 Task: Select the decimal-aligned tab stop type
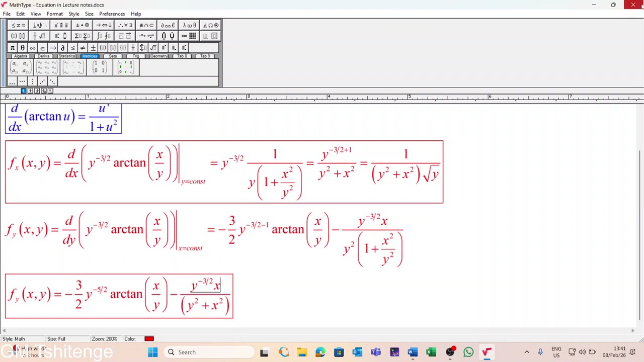tap(50, 90)
